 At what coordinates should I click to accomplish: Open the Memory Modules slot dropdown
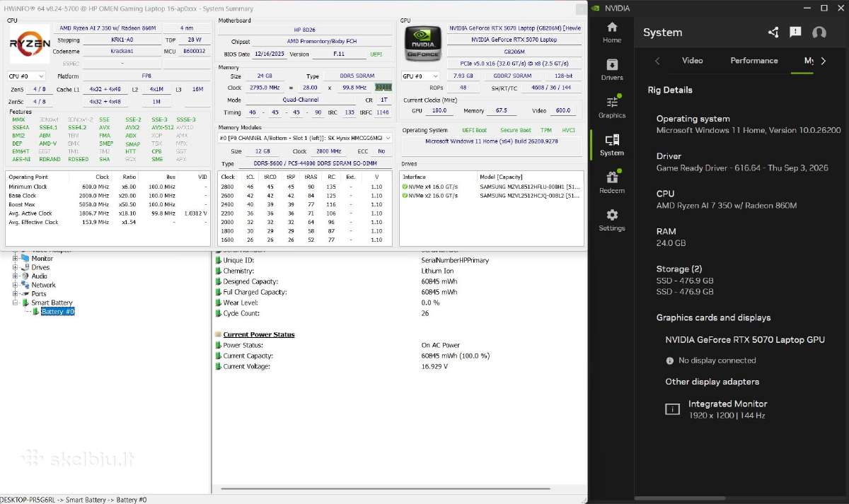coord(305,139)
